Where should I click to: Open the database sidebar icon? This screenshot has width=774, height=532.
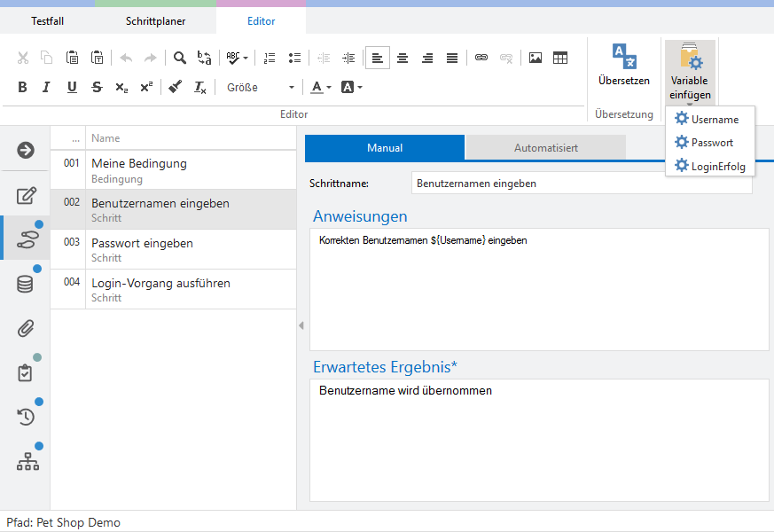pyautogui.click(x=26, y=284)
